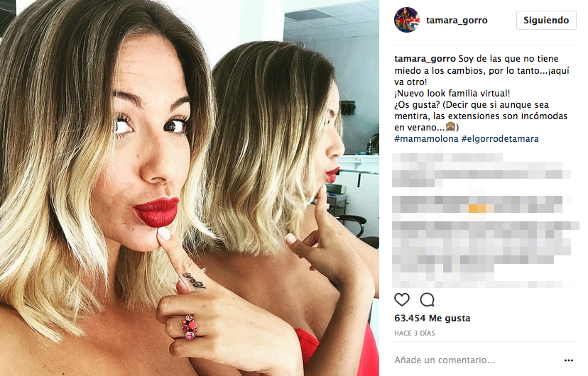Click the caption text starting Soy de las
588x376 pixels.
click(482, 93)
